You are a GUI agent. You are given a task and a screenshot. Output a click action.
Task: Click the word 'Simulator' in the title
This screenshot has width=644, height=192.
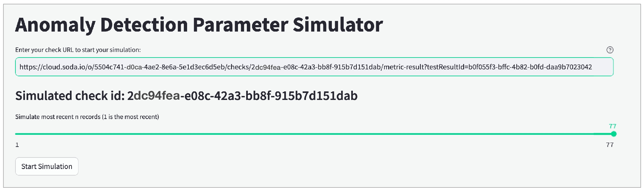[338, 25]
